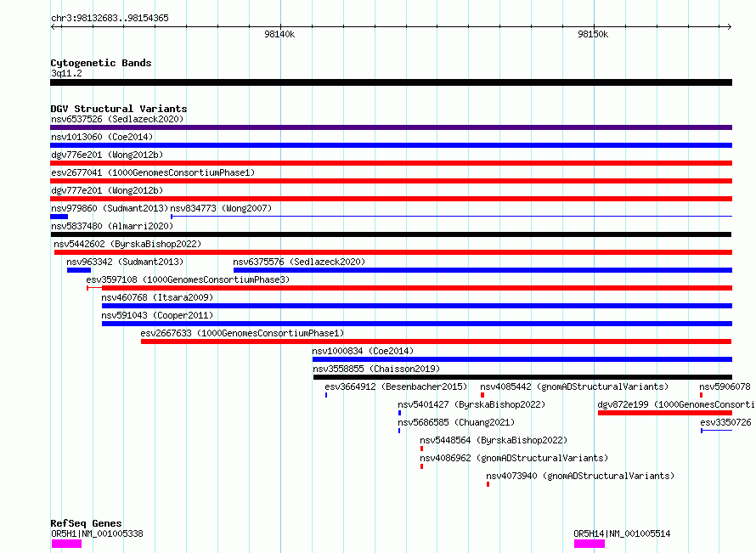The width and height of the screenshot is (756, 553).
Task: Click the red dgv872e199 variant bar
Action: tap(665, 413)
